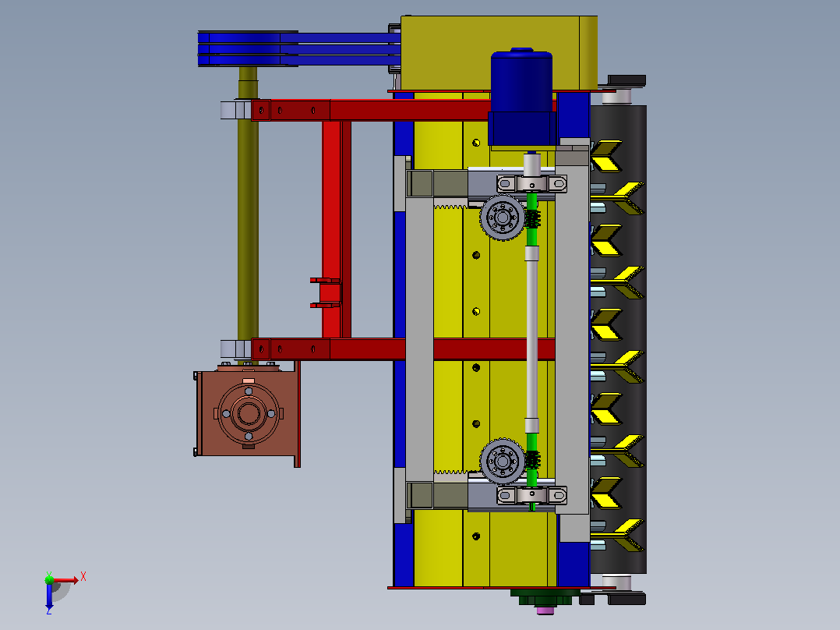Select the lower red horizontal frame beam
This screenshot has height=630, width=840.
(403, 349)
